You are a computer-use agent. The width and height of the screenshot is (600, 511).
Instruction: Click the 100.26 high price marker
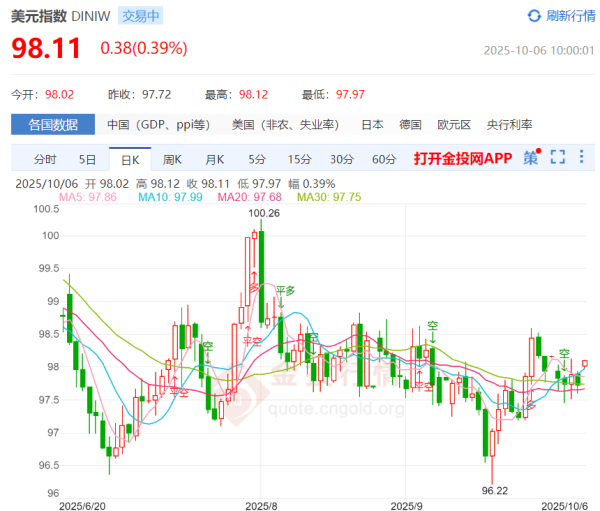click(x=264, y=213)
